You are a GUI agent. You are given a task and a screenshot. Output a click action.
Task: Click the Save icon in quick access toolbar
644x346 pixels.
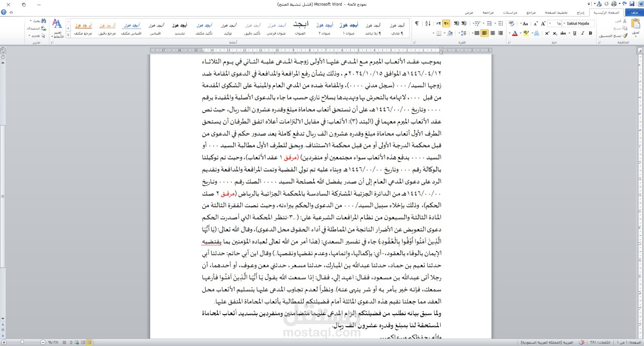tap(632, 4)
